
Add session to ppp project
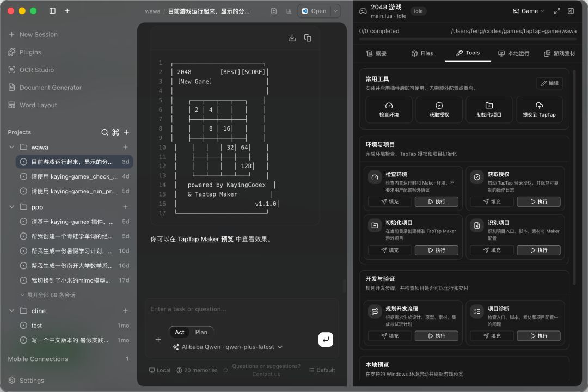click(x=125, y=207)
